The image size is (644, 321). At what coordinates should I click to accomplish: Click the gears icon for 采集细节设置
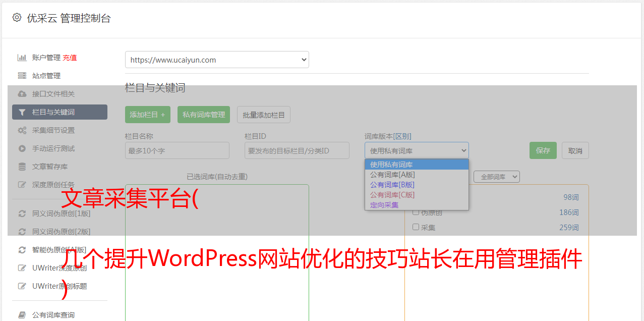[x=22, y=130]
